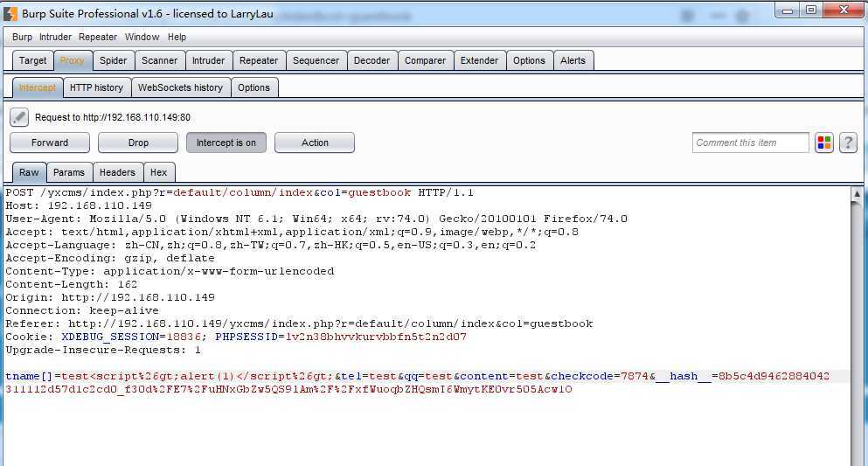Click the Content-Type header line
Viewport: 868px width, 466px height.
[170, 271]
